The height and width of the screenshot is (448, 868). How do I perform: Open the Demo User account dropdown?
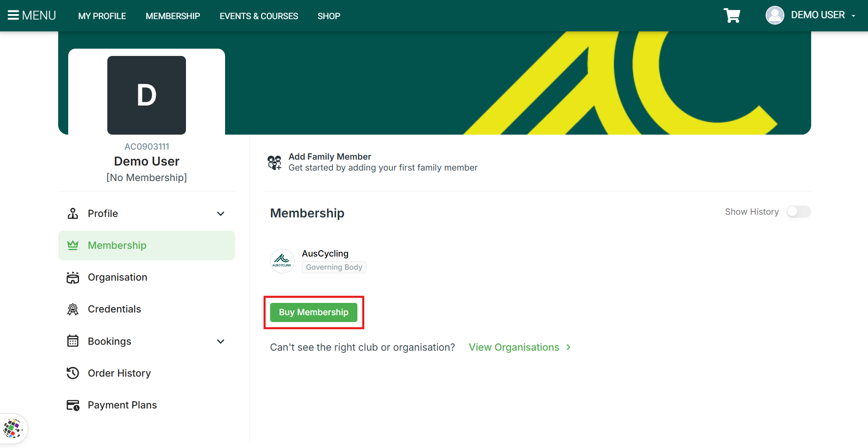pyautogui.click(x=811, y=15)
